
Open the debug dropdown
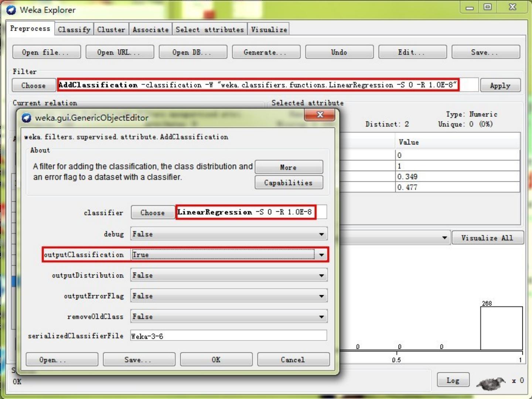point(229,234)
